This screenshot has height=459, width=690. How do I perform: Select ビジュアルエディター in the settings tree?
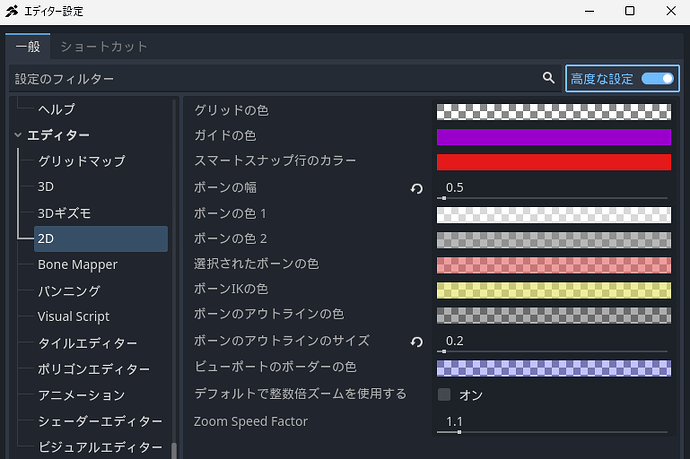tap(100, 447)
